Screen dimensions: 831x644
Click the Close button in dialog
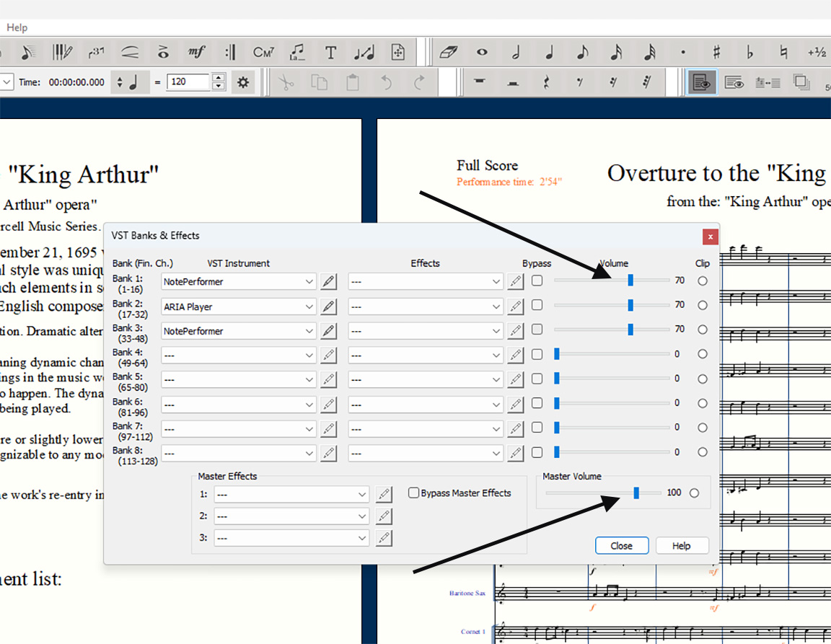(621, 546)
